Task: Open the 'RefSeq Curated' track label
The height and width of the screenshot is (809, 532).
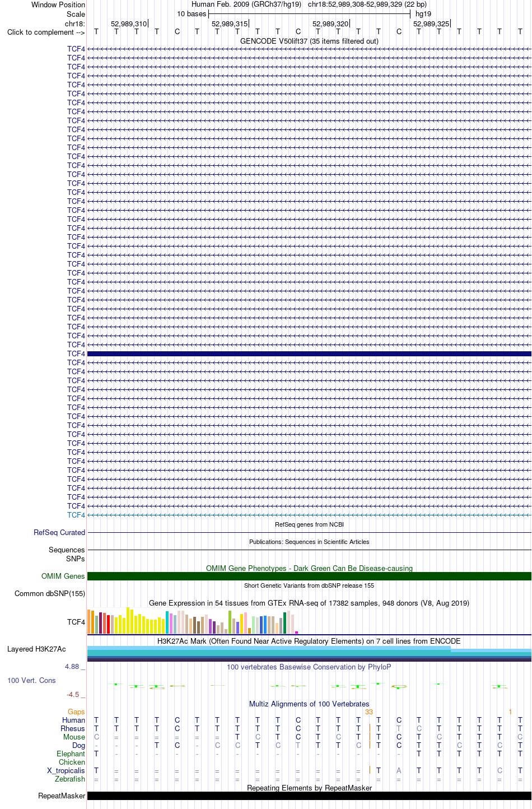Action: (x=59, y=532)
